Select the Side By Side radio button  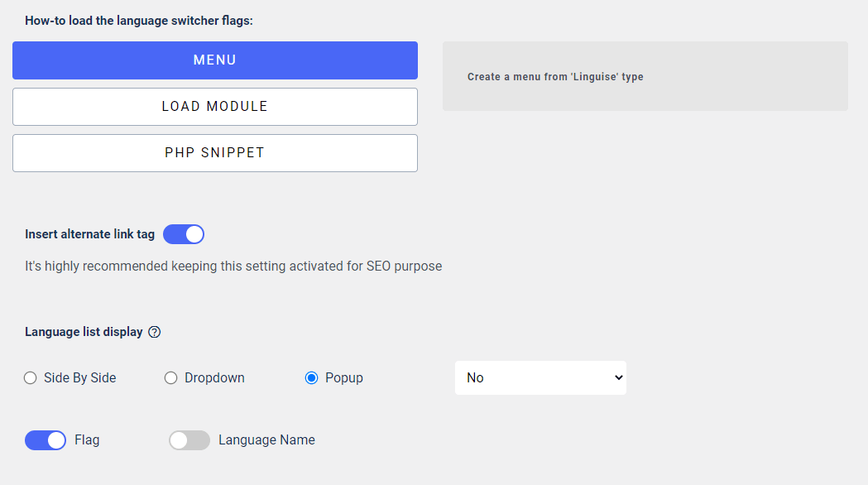(x=31, y=378)
